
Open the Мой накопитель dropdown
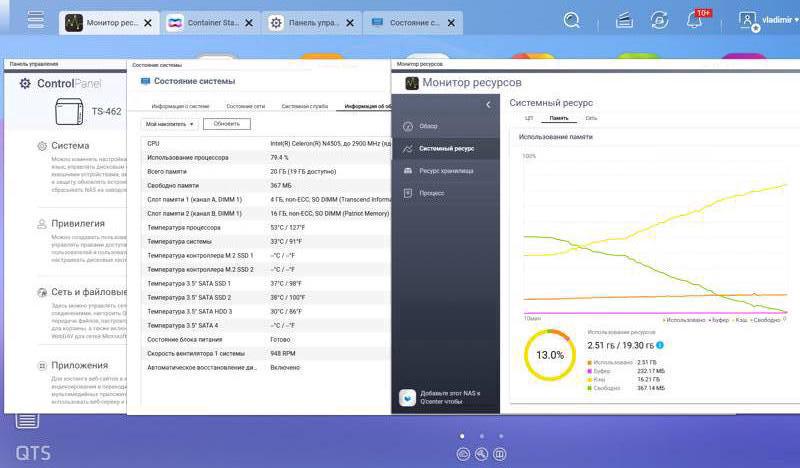(x=169, y=124)
